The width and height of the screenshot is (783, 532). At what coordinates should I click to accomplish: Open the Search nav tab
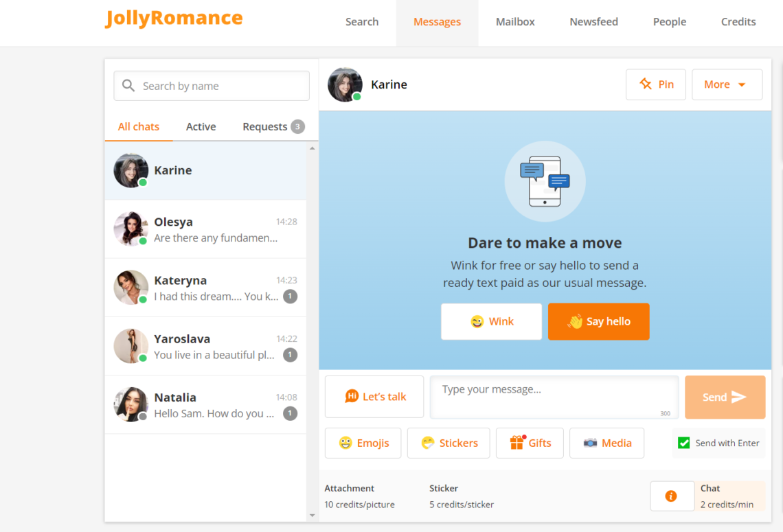tap(362, 22)
